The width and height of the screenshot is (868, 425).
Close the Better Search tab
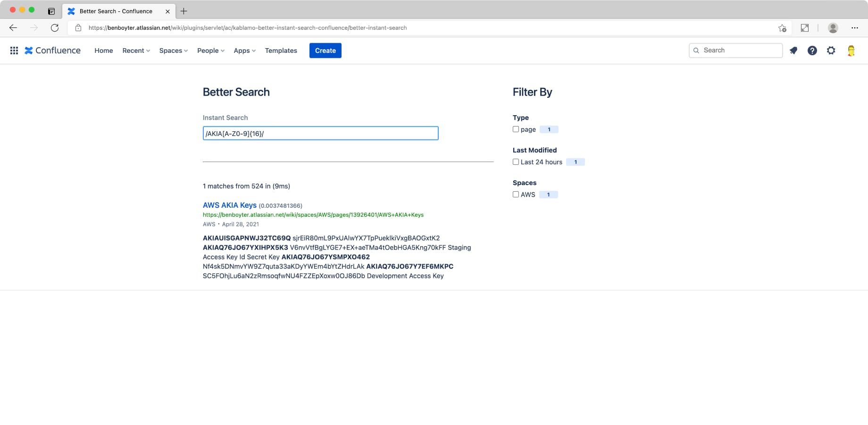(x=167, y=11)
